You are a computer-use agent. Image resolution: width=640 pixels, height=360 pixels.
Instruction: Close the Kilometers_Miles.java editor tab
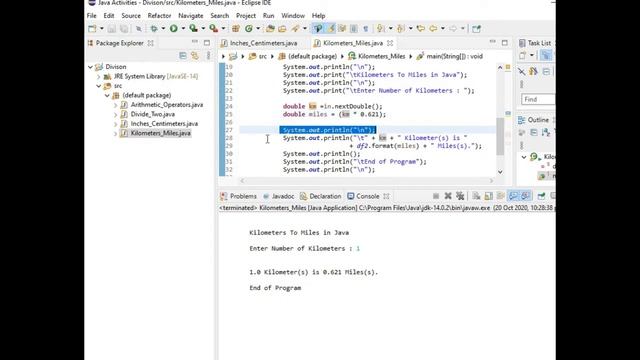(390, 43)
